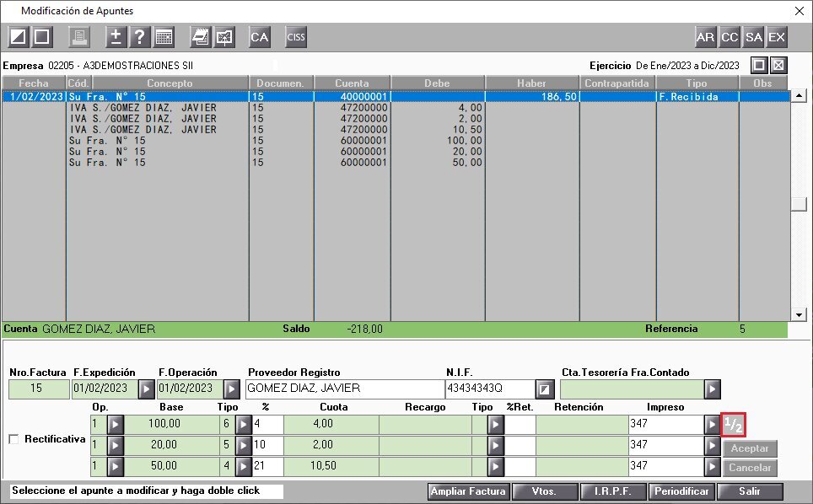
Task: Open the F.Operación date picker arrow
Action: click(x=231, y=389)
